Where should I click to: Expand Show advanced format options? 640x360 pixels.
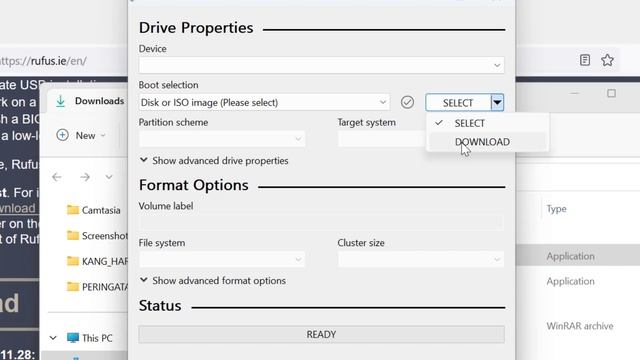tap(213, 281)
